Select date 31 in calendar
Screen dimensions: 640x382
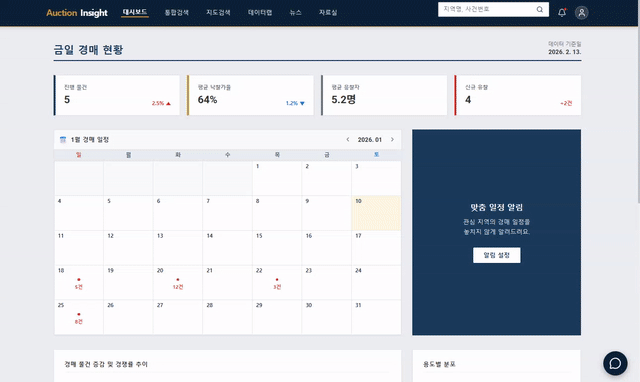[376, 317]
